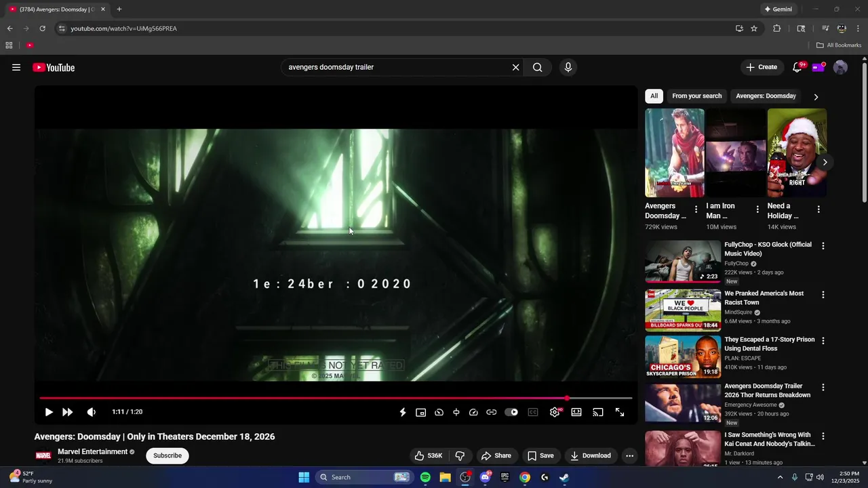Open the Need a Holiday Short thumbnail
This screenshot has height=488, width=868.
point(797,153)
